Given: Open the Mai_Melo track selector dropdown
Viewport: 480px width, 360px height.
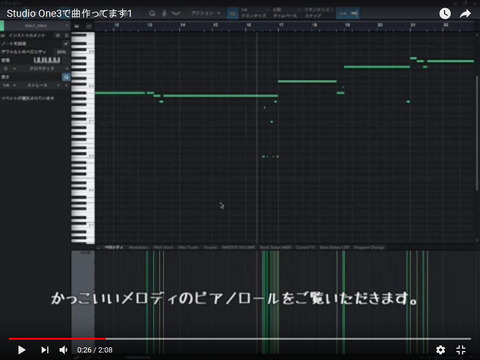Looking at the screenshot, I should pyautogui.click(x=37, y=26).
